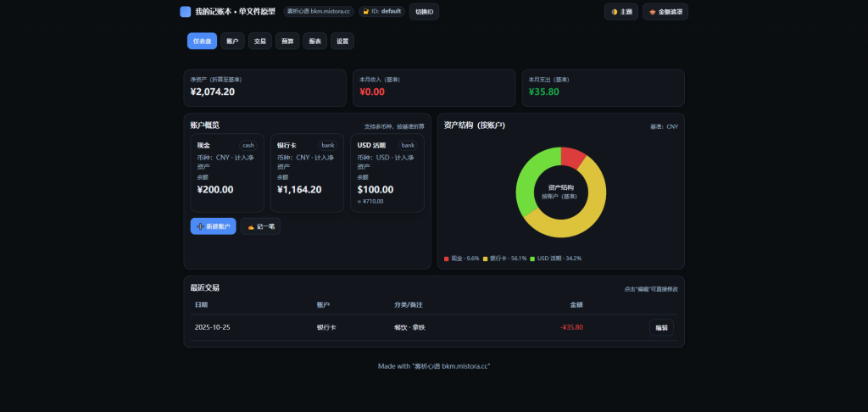Click the lock icon beside ID default

coord(366,12)
